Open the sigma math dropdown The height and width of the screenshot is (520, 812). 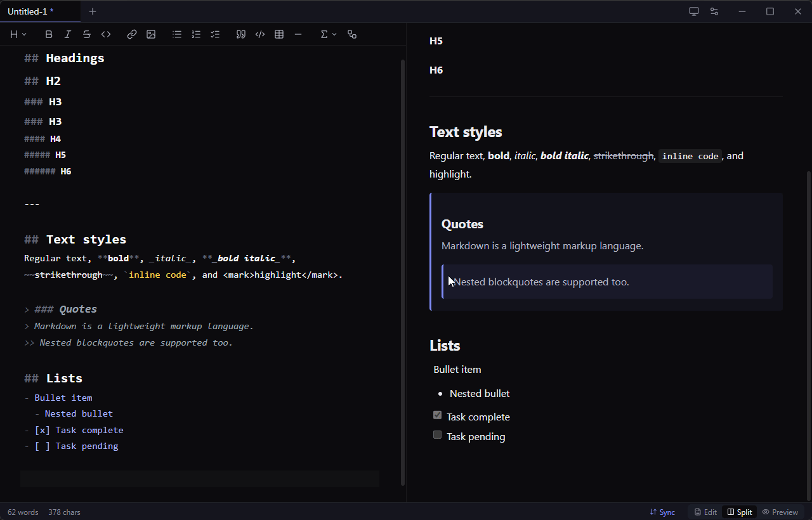pos(328,34)
